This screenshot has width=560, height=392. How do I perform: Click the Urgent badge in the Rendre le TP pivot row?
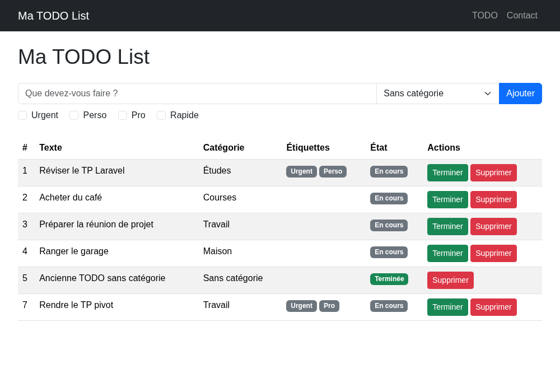coord(301,306)
